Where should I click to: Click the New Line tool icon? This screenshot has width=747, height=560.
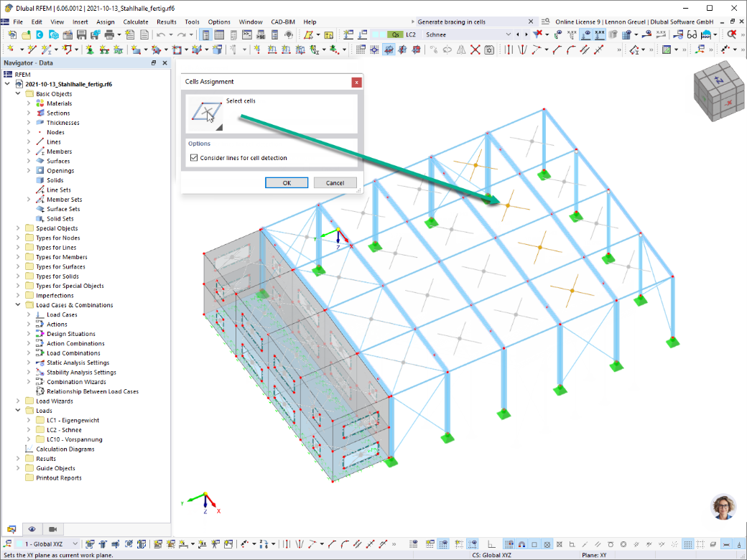(x=32, y=50)
